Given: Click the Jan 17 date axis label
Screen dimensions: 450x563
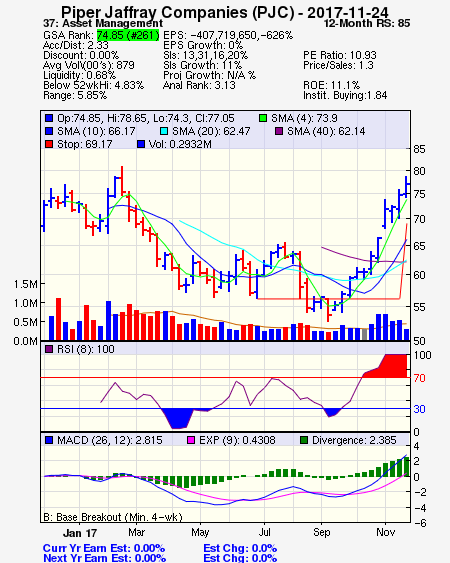Looking at the screenshot, I should pyautogui.click(x=80, y=533).
